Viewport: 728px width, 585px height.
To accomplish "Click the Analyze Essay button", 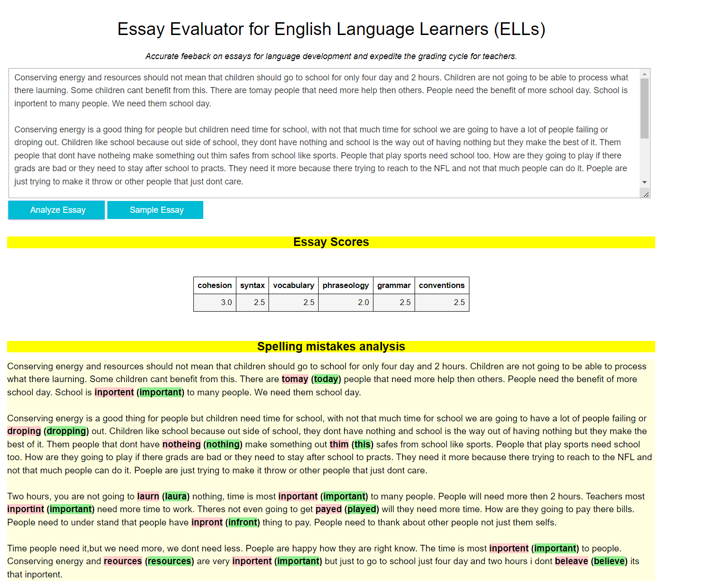I will (x=56, y=210).
